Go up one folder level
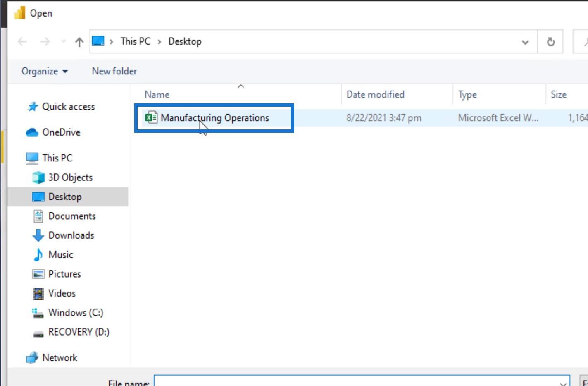Viewport: 588px width, 386px height. click(79, 41)
